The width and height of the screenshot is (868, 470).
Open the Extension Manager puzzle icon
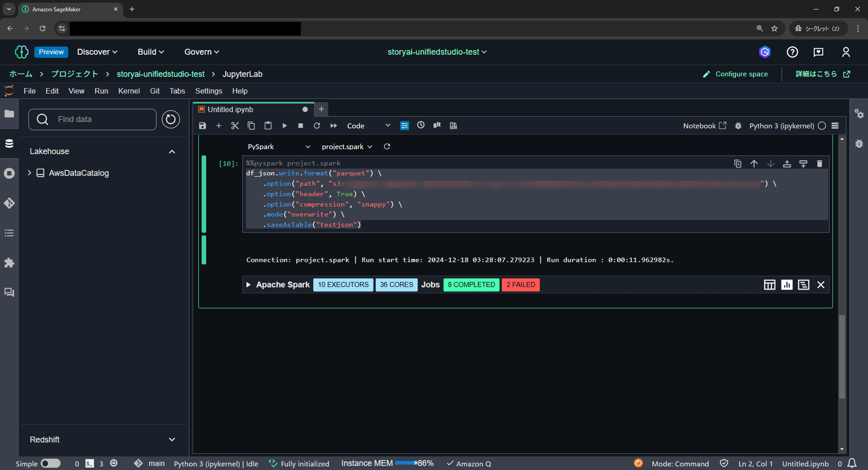9,263
